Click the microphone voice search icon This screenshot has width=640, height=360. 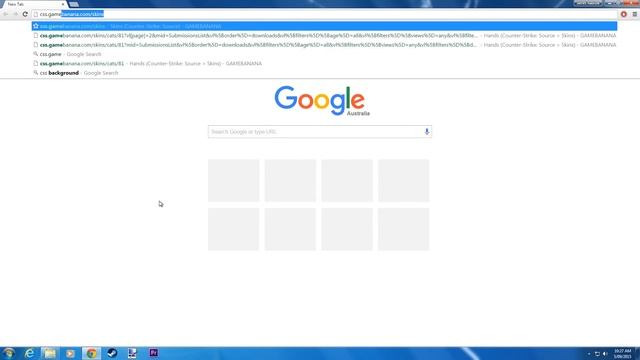pos(427,131)
